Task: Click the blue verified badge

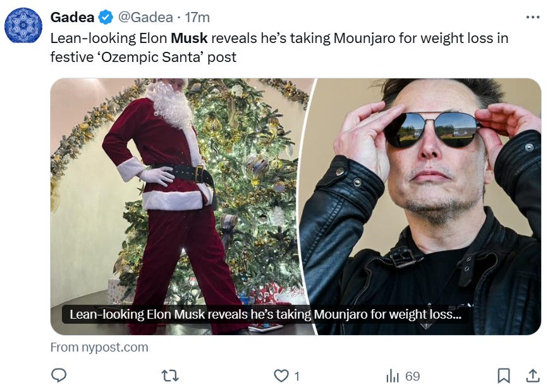Action: click(x=106, y=17)
